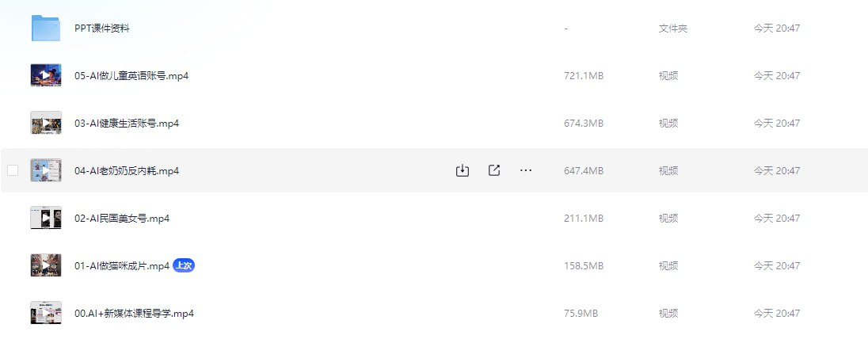Open more options for 04-AI老奶奶反内耗.mp4

coord(526,170)
